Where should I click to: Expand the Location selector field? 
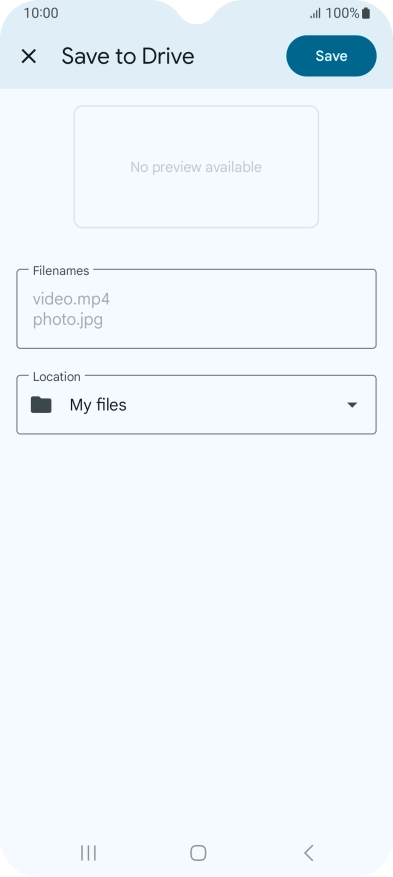[196, 404]
